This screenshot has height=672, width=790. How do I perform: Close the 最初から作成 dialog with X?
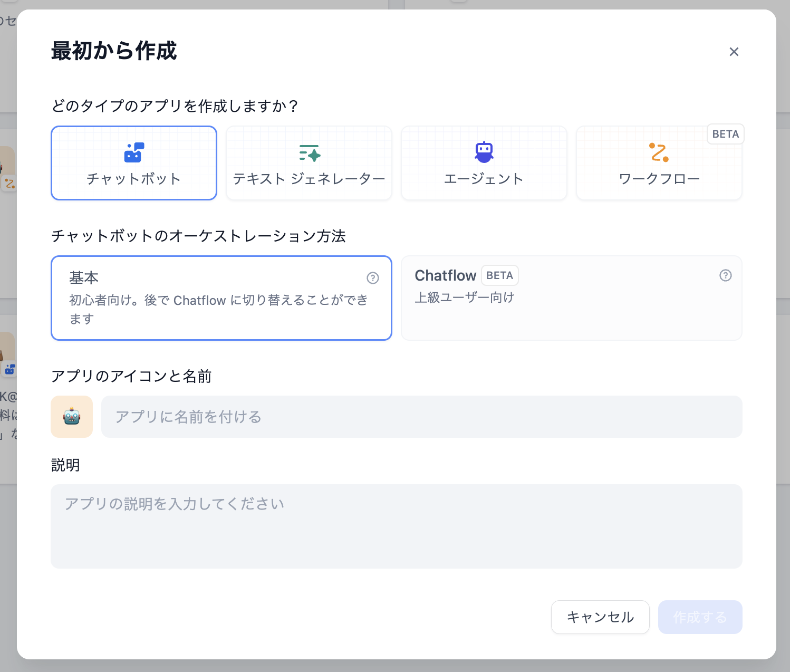734,52
